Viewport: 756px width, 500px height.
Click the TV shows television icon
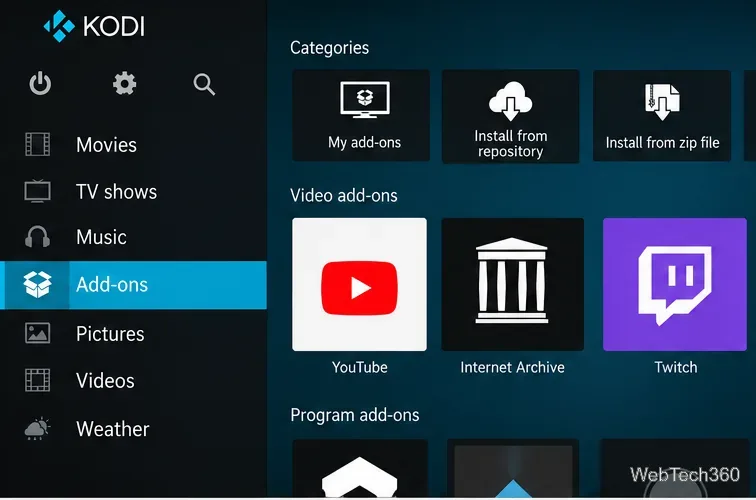coord(38,191)
